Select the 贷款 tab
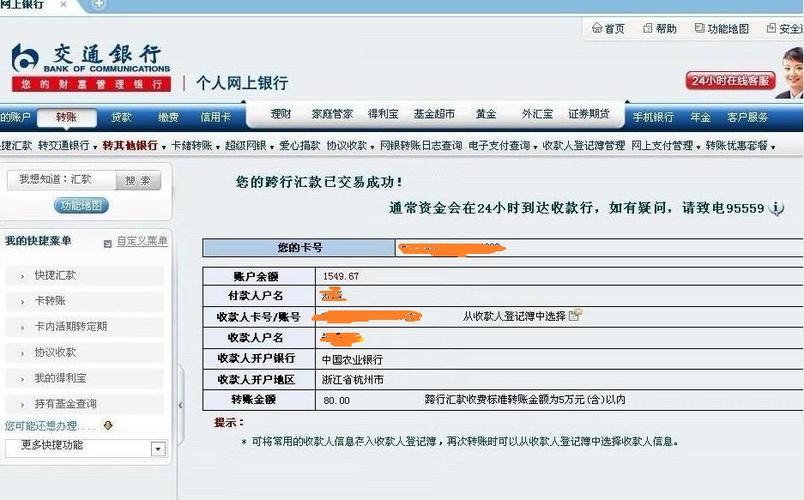 (x=122, y=117)
